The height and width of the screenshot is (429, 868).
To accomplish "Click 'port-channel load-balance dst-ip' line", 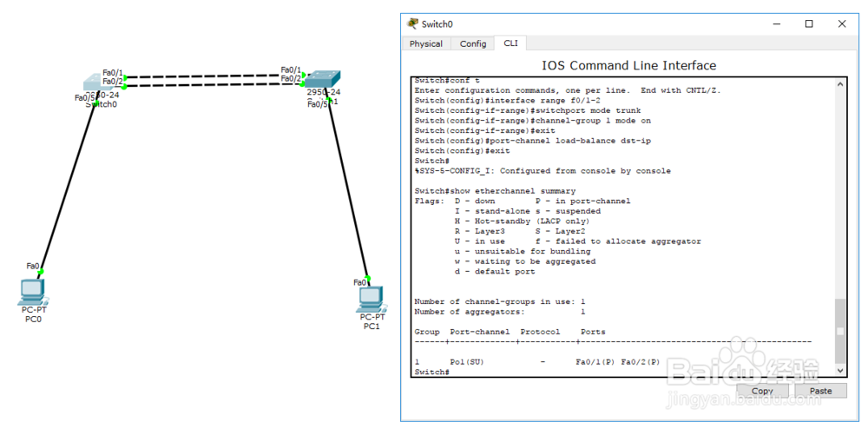I will (533, 141).
